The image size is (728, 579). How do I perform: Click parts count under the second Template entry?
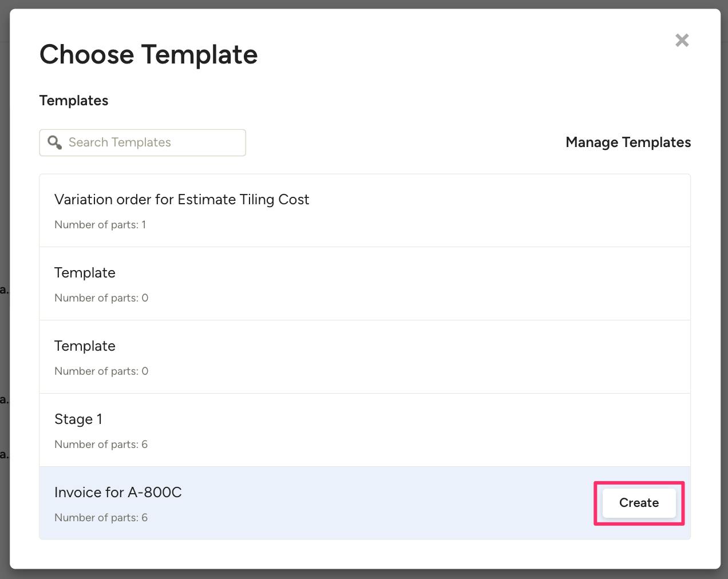[x=101, y=371]
